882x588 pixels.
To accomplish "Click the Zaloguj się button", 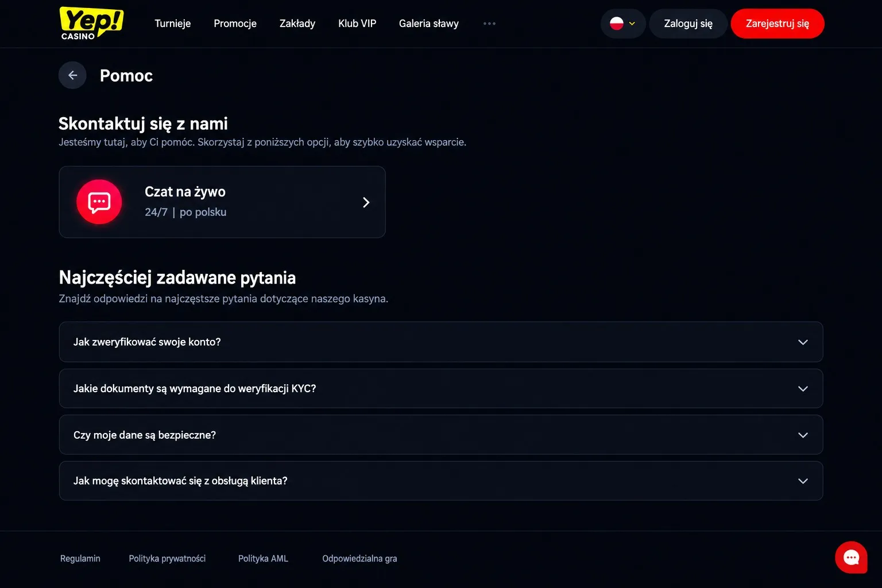I will tap(688, 24).
